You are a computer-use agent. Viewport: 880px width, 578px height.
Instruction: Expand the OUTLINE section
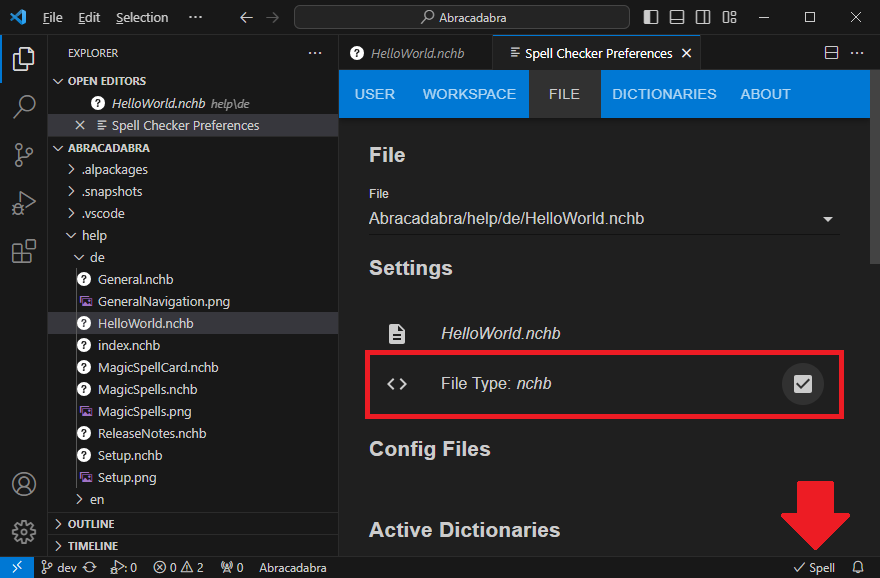coord(90,524)
